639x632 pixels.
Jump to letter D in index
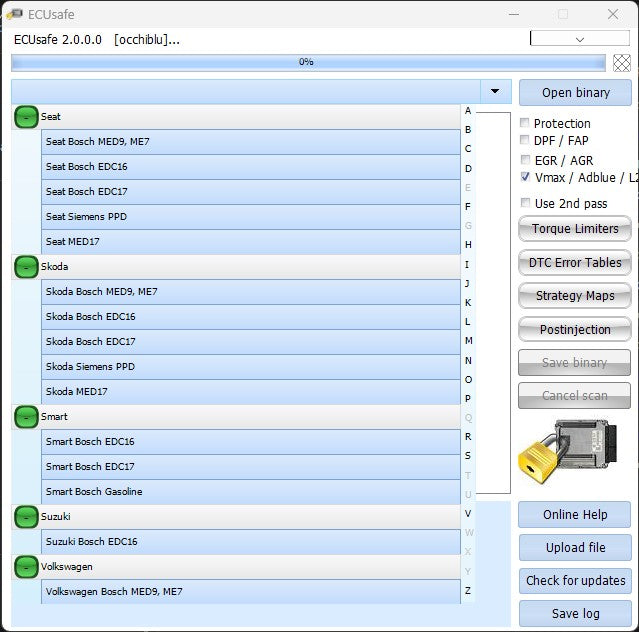(468, 168)
